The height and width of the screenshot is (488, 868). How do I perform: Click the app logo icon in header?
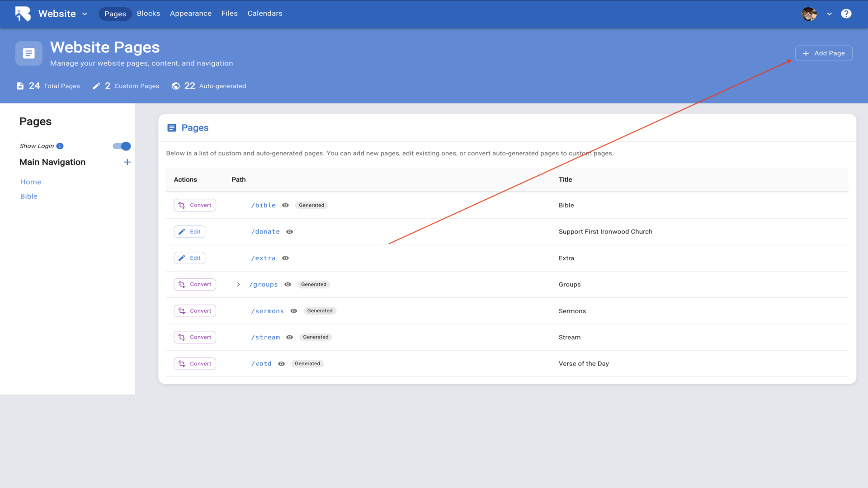point(23,14)
